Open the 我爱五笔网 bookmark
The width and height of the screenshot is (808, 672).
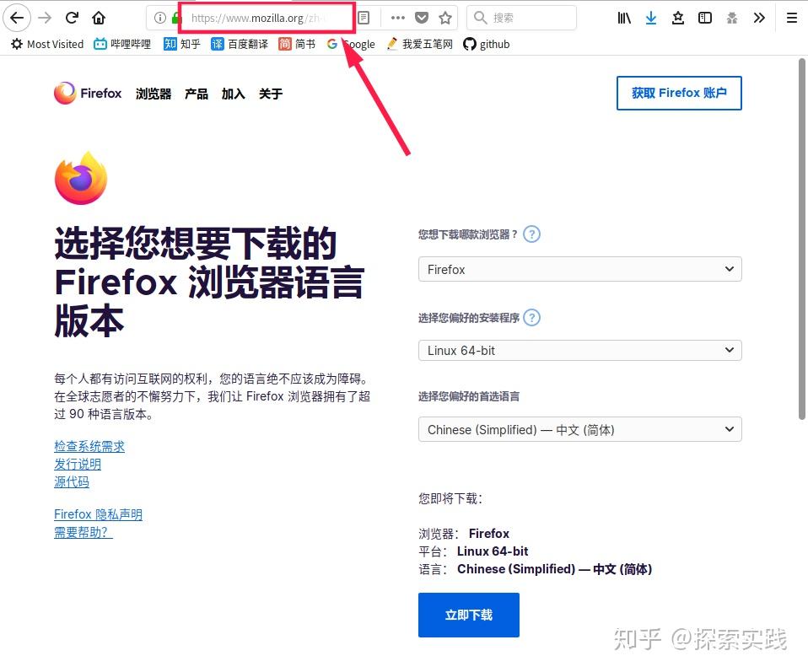point(419,45)
